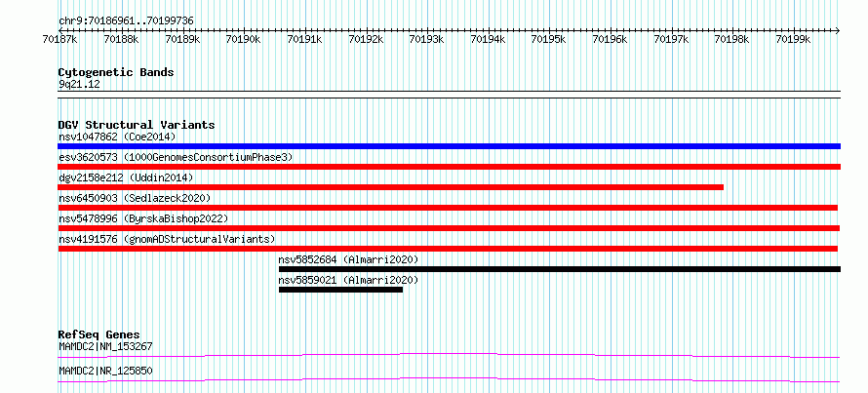The height and width of the screenshot is (393, 868).
Task: Open esv3620573 (1000GenomesConsortiumPhase3) label
Action: [x=176, y=157]
